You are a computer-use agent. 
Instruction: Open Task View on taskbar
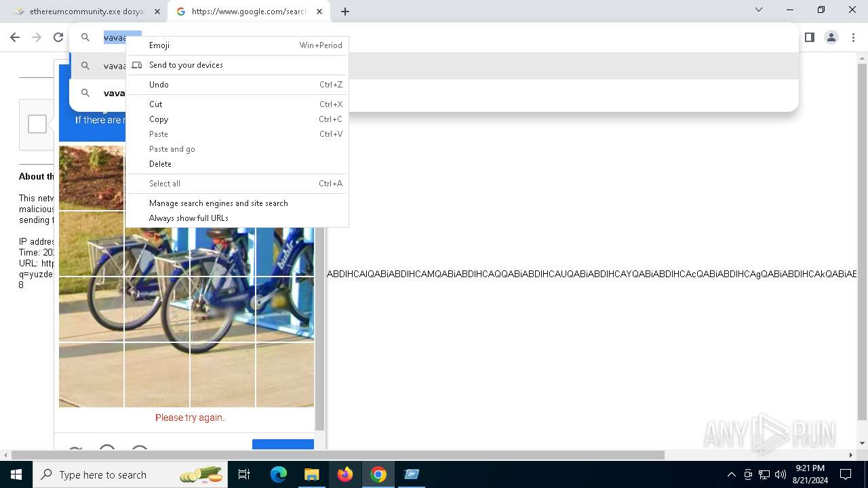(x=244, y=474)
